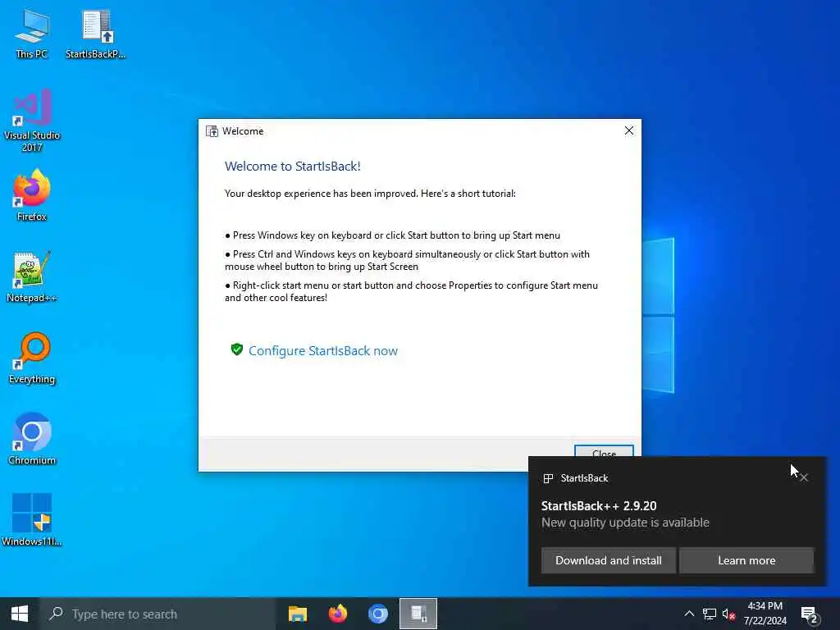Open File Explorer from the taskbar
The width and height of the screenshot is (840, 630).
tap(298, 614)
